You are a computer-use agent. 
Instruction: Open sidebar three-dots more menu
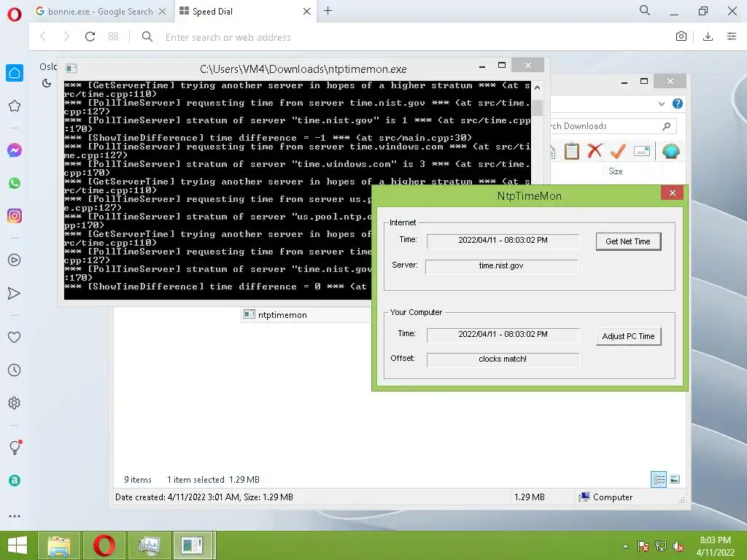pos(15,516)
